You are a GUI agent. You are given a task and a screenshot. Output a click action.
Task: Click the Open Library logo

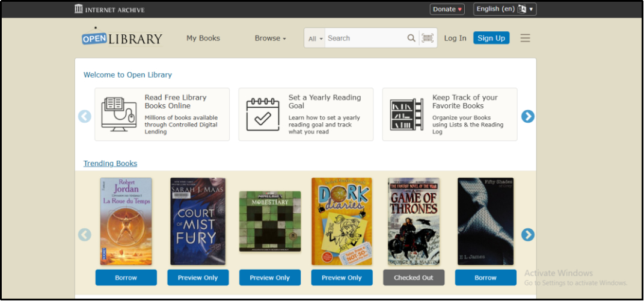point(122,39)
